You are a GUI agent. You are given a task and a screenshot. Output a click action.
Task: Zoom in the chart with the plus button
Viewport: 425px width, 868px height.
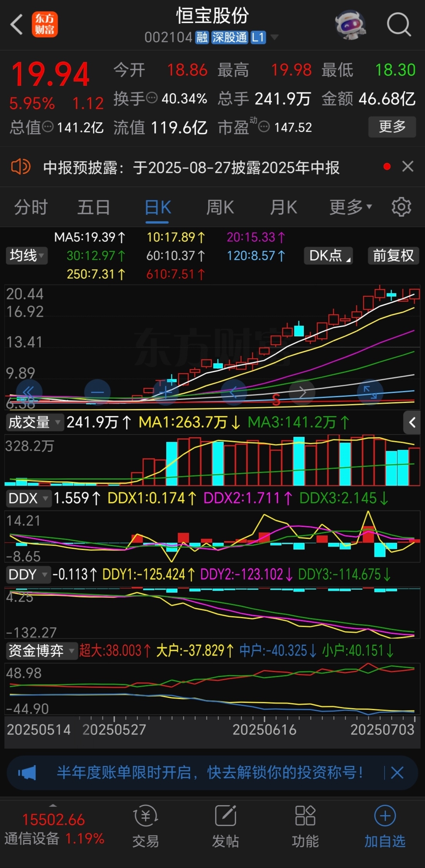[166, 392]
